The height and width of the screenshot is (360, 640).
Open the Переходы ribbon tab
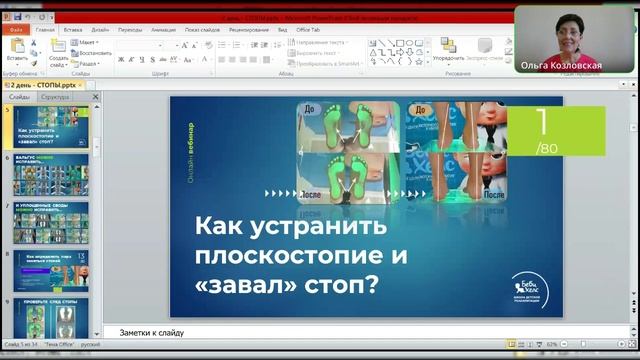[x=130, y=30]
